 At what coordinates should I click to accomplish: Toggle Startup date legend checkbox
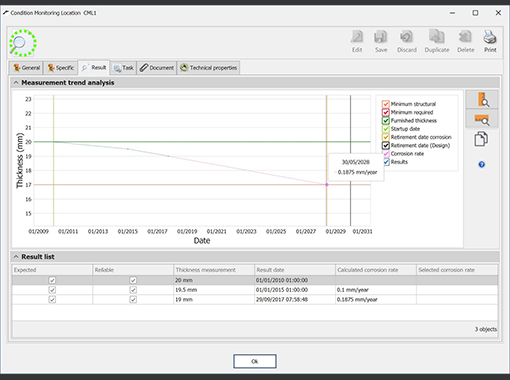pos(386,129)
